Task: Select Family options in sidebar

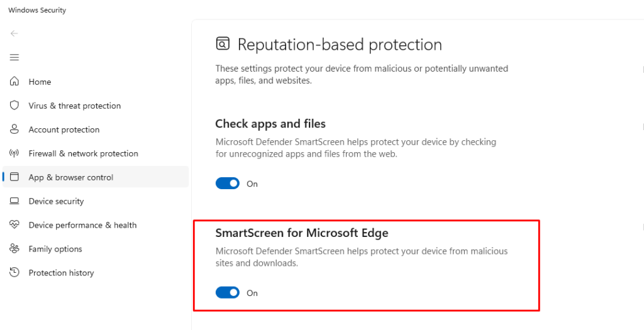Action: click(55, 249)
